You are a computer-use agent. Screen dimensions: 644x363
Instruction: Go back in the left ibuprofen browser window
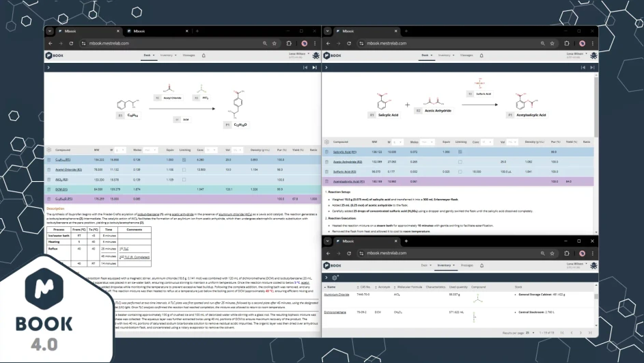[x=50, y=43]
